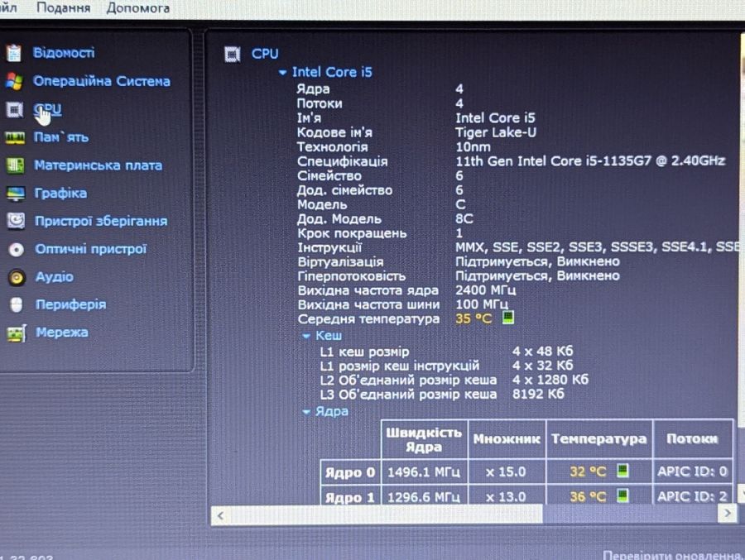Click the APIC ID: 2 cell
Viewport: 745px width, 560px height.
pos(693,495)
